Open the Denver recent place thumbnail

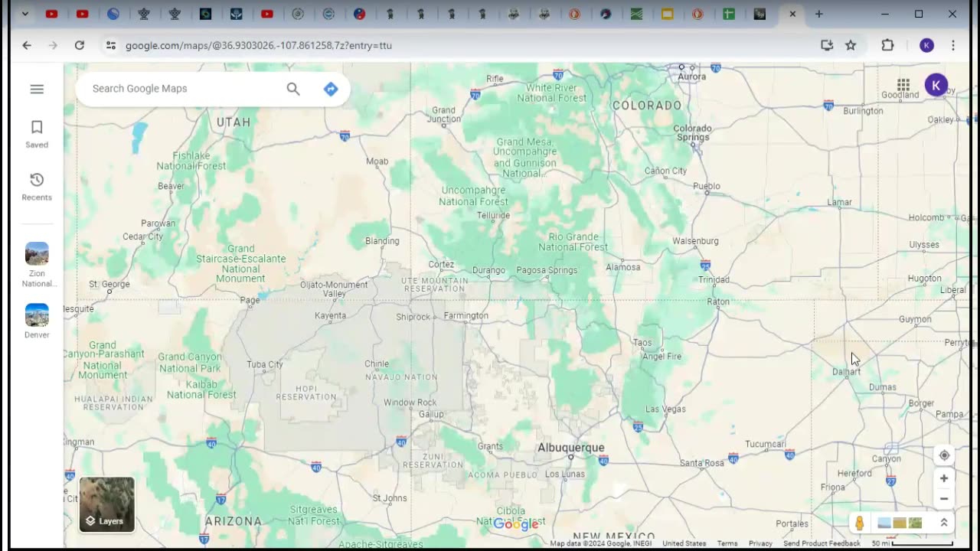[37, 321]
